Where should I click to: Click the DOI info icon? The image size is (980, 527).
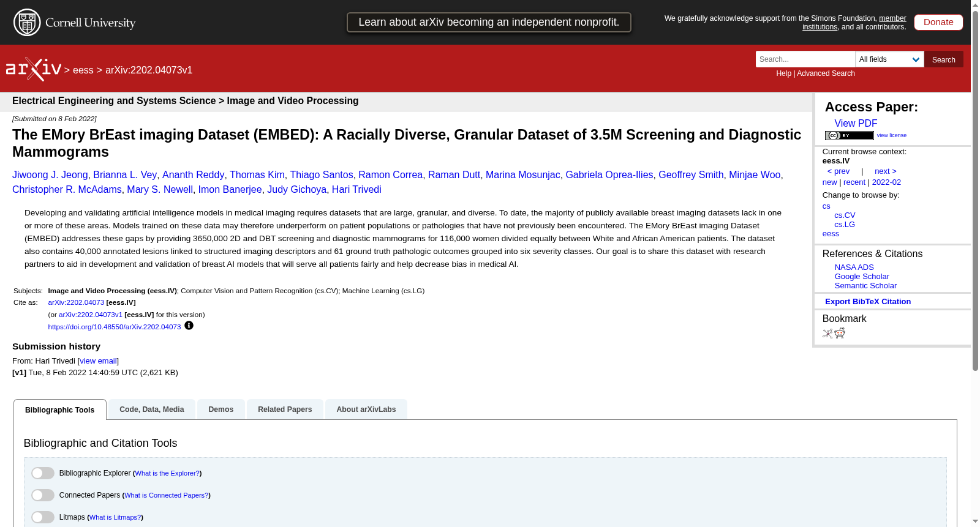tap(189, 326)
